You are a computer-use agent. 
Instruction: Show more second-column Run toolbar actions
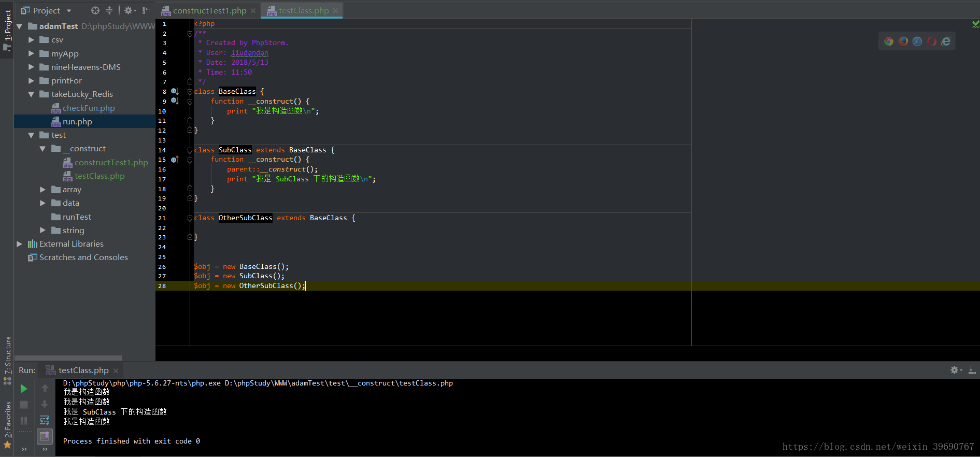[45, 449]
